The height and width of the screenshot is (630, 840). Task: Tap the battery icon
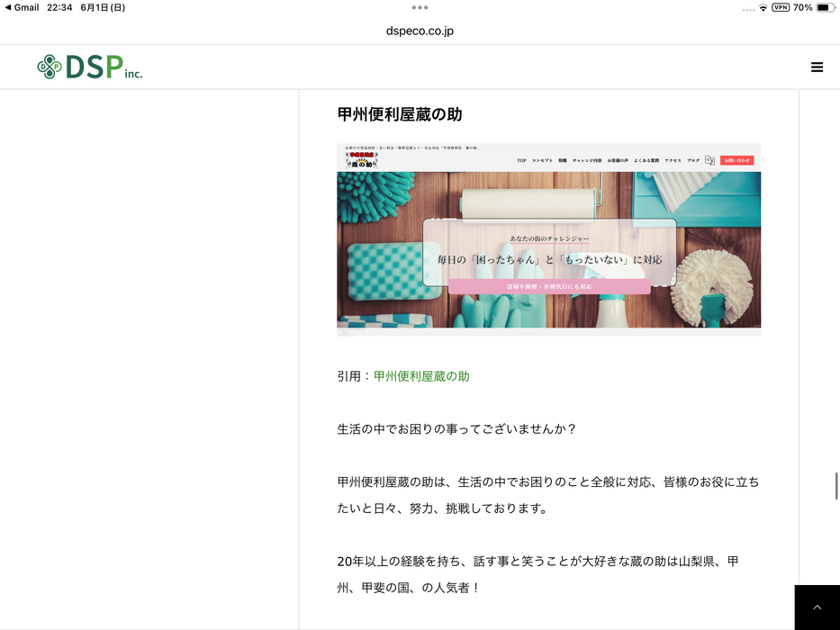pos(826,7)
